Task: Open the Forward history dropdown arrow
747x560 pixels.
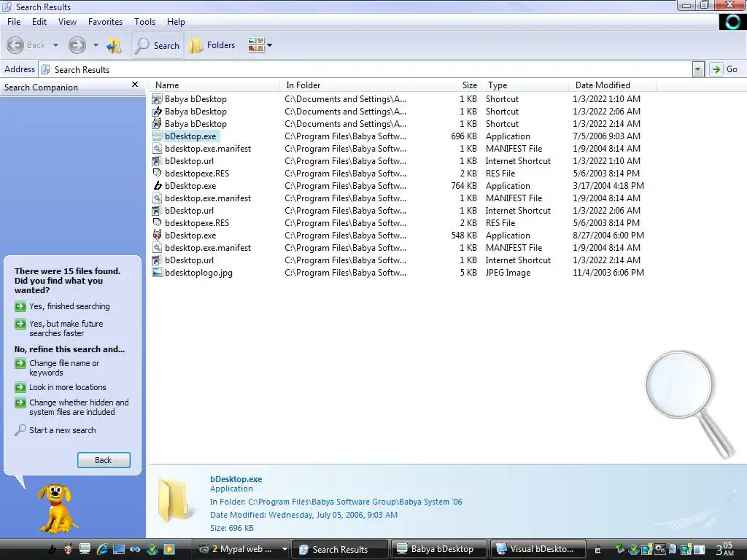Action: [96, 45]
